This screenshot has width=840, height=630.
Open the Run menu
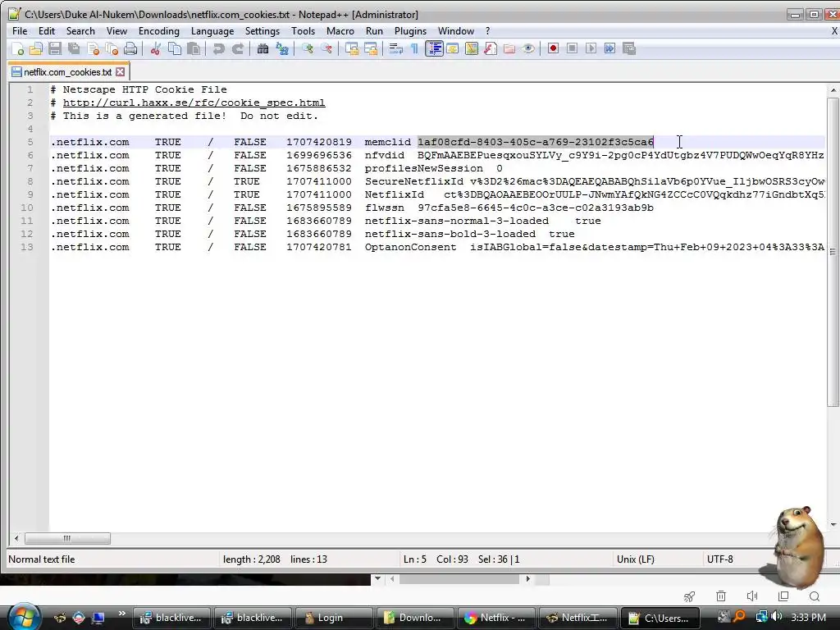click(374, 31)
